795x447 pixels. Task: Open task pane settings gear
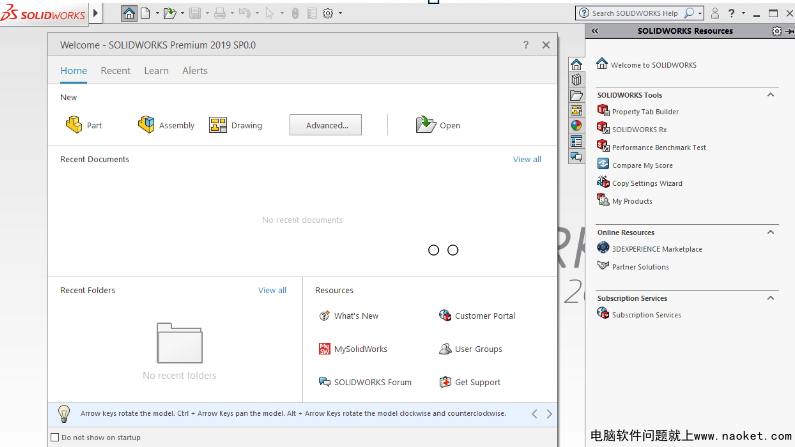776,31
